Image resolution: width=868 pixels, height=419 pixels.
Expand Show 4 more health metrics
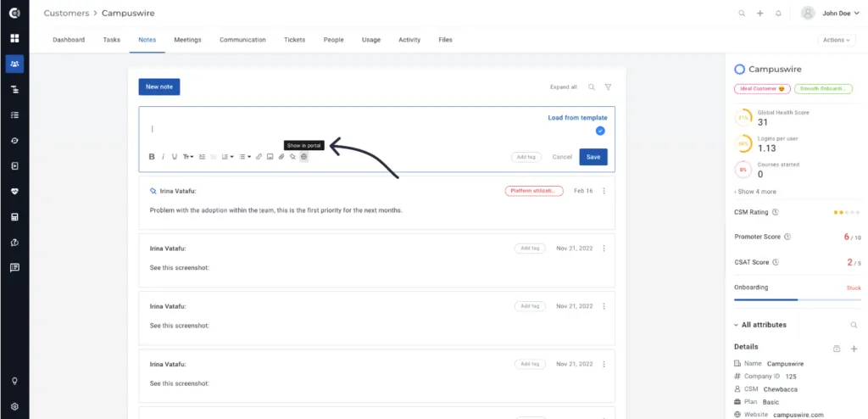[755, 192]
